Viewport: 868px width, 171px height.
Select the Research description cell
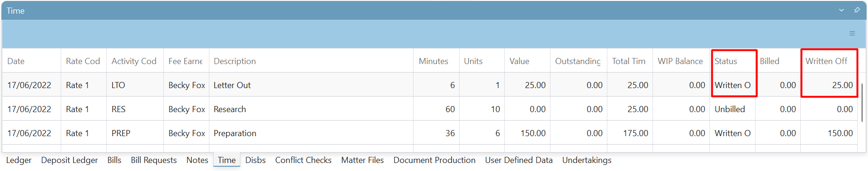click(x=311, y=109)
